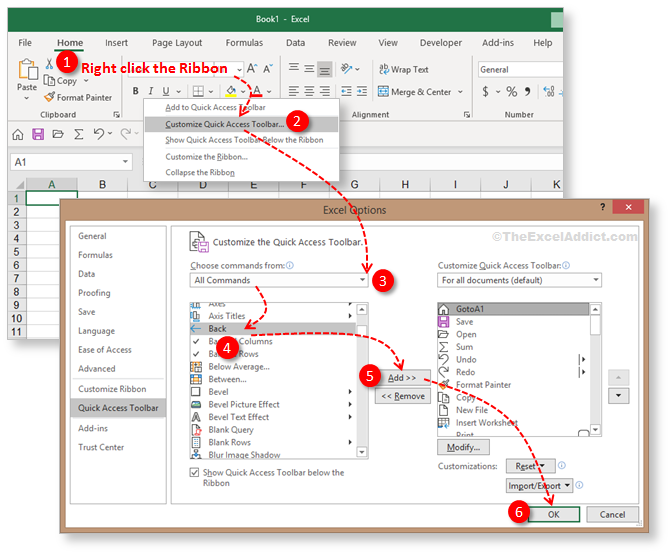Click the worksheet column H header
Screen dimensions: 670x554
coord(405,185)
